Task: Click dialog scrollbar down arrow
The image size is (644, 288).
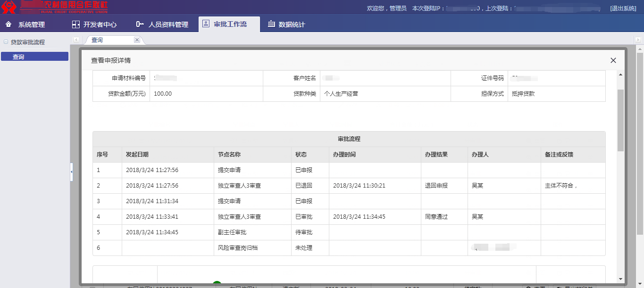Action: pos(620,279)
